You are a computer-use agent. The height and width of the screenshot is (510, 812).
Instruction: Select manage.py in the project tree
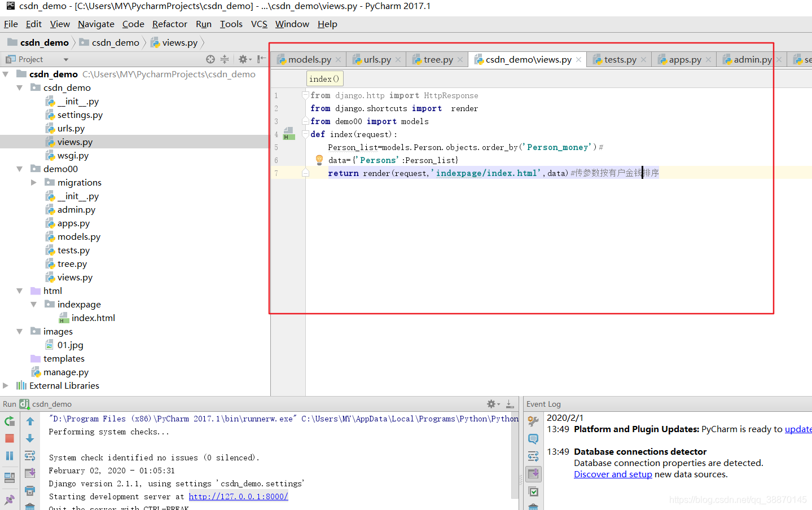pyautogui.click(x=66, y=372)
